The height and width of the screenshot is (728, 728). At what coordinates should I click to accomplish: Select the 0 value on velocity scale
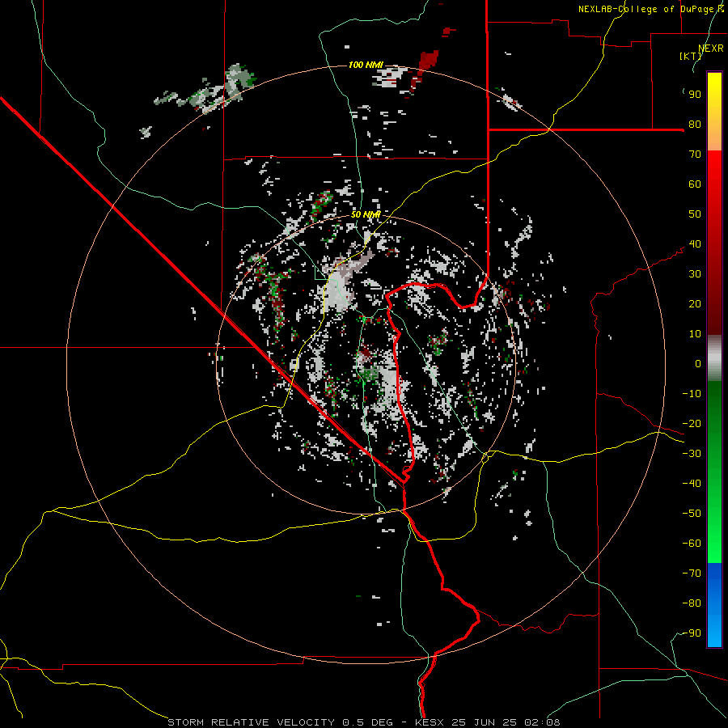698,364
